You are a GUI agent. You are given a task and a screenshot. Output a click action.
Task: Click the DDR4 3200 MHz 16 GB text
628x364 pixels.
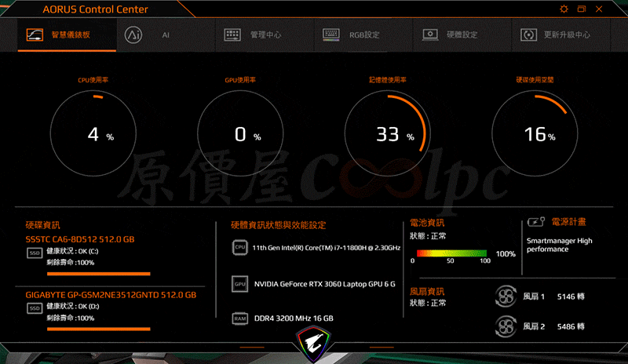294,318
